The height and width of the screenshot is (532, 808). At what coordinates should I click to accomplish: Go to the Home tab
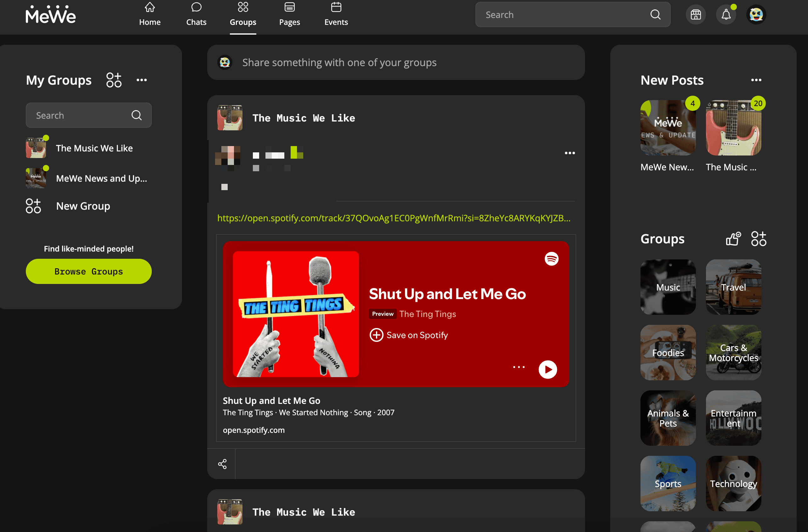tap(150, 14)
